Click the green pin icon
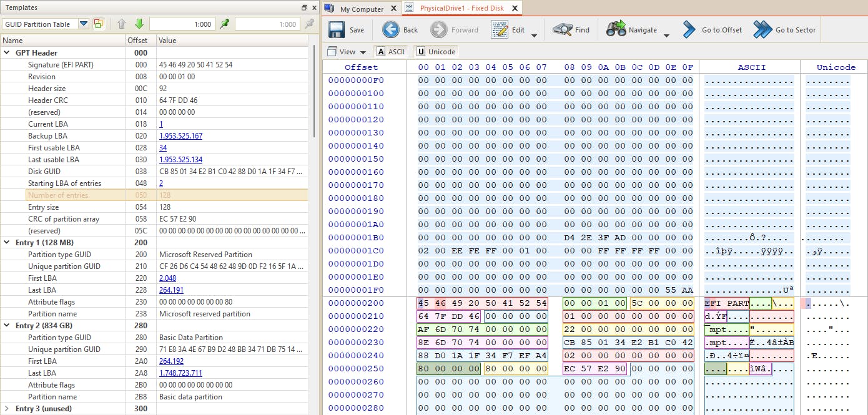This screenshot has height=415, width=868. pyautogui.click(x=225, y=24)
